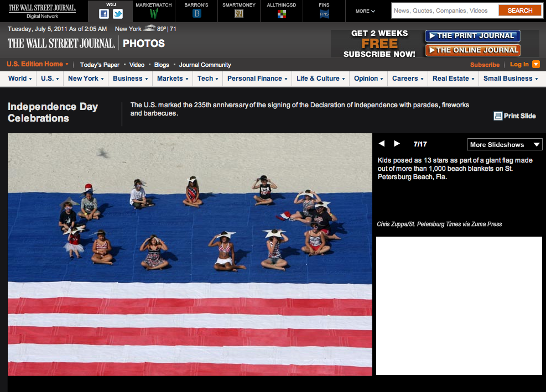
Task: Click The Print Journal subscribe button
Action: (472, 36)
